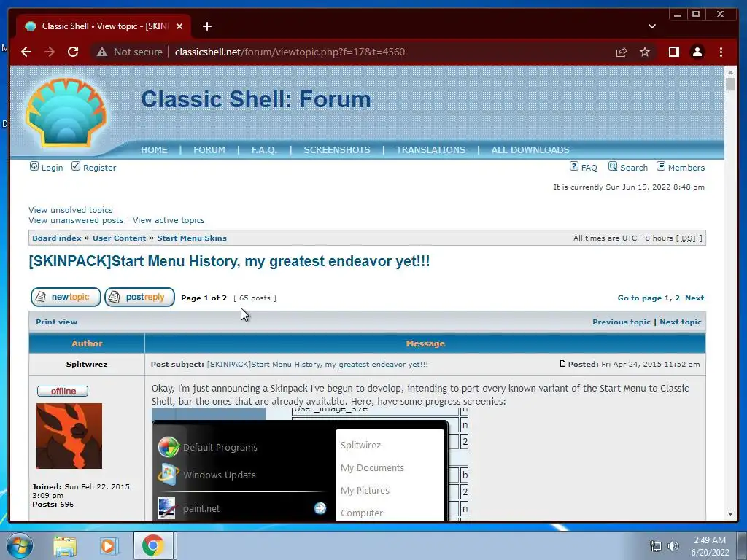
Task: Click the page scrollbar up arrow
Action: point(730,72)
